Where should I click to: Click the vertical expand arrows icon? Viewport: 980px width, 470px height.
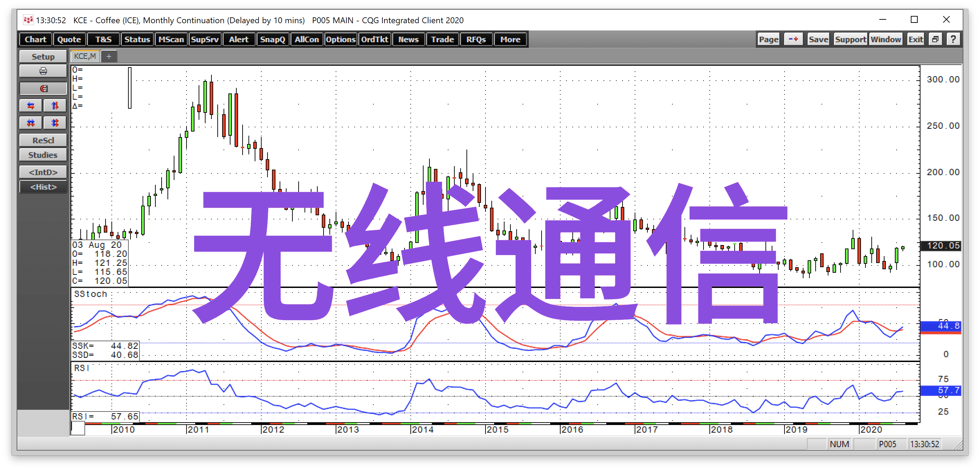click(55, 106)
